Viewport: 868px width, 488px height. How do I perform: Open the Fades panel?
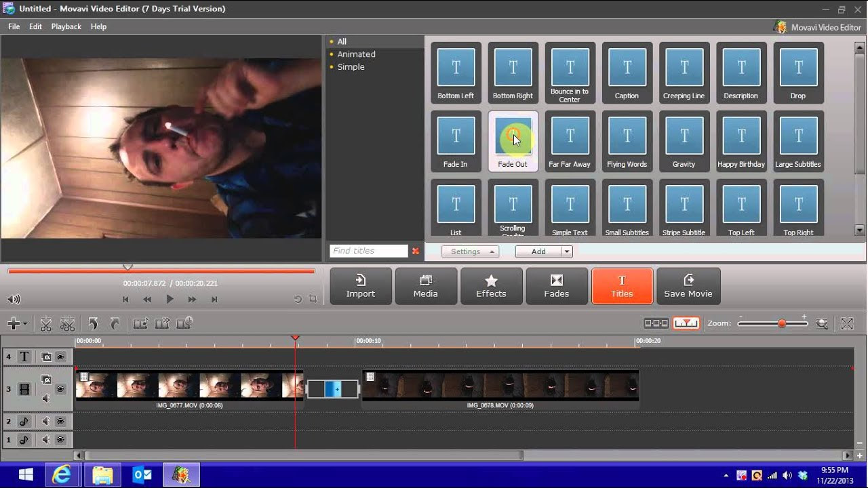[556, 285]
